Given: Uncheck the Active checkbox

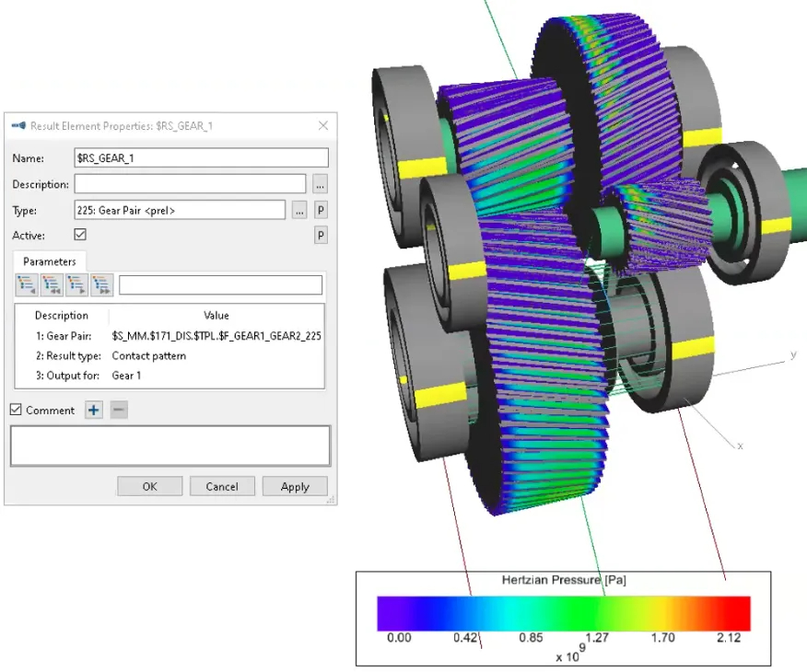Looking at the screenshot, I should [81, 236].
